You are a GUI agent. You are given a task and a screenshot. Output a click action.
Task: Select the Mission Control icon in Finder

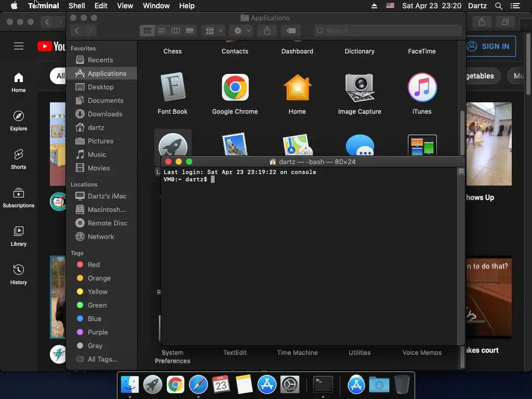[x=422, y=145]
